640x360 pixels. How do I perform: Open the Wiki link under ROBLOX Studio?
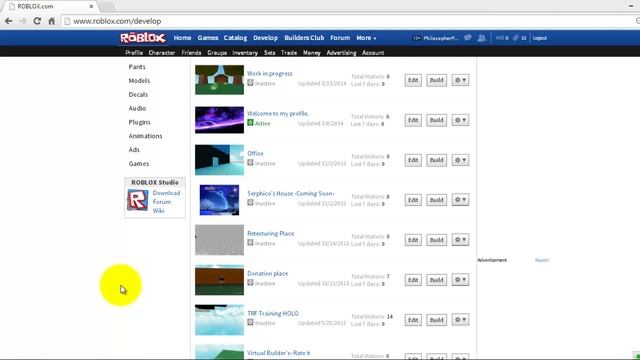point(158,211)
